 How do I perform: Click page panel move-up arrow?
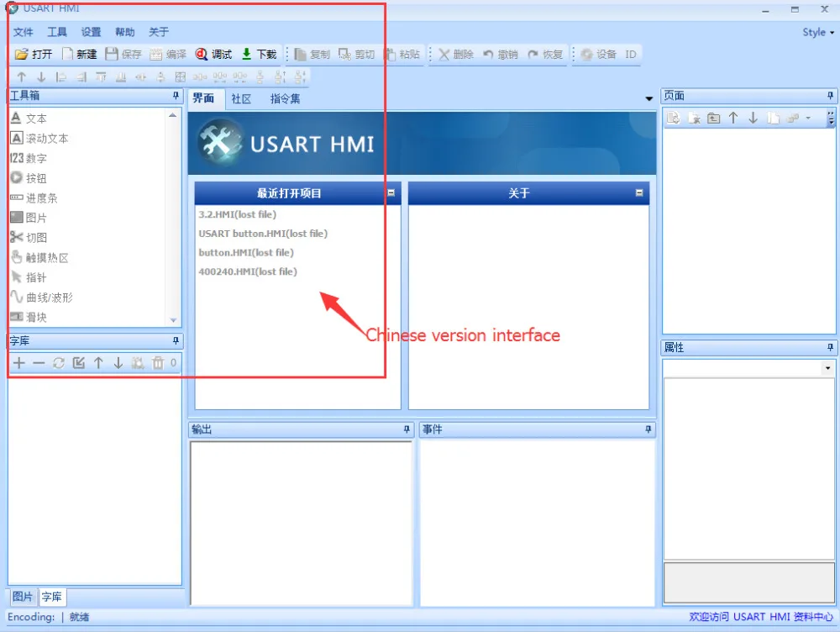coord(733,118)
